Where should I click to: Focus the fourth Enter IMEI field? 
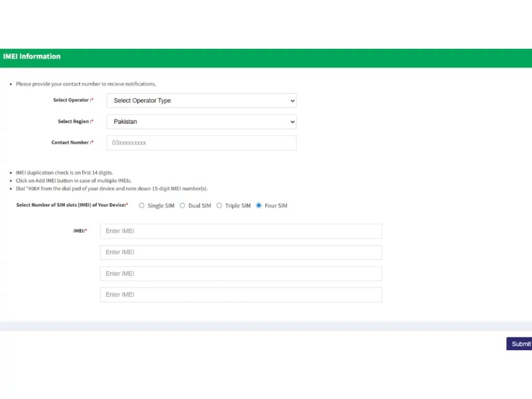point(241,295)
